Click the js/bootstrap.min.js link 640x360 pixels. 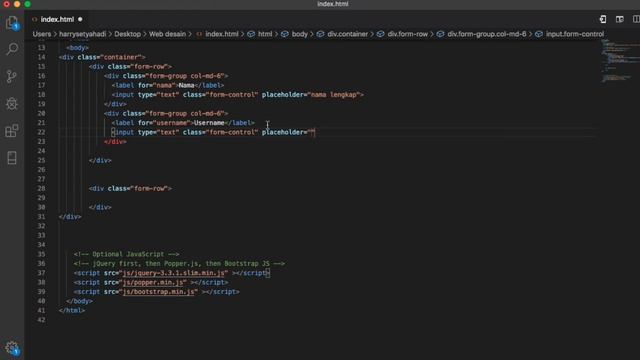(158, 292)
